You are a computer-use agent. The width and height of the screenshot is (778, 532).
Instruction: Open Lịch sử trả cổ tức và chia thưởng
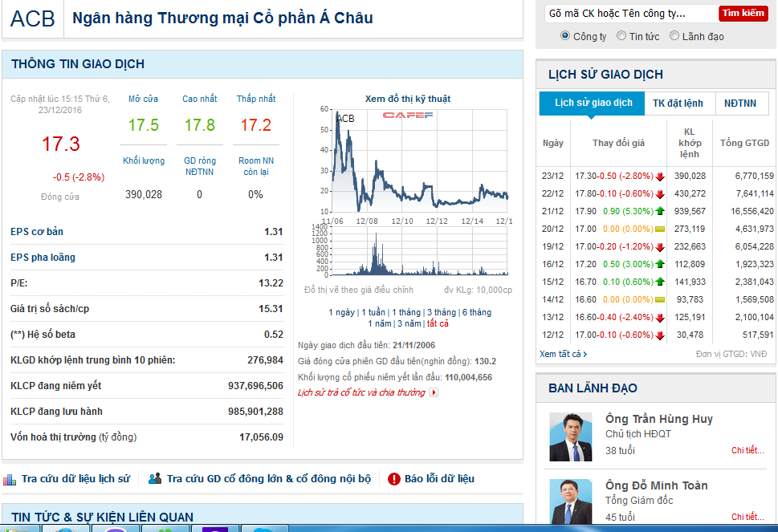pyautogui.click(x=361, y=392)
